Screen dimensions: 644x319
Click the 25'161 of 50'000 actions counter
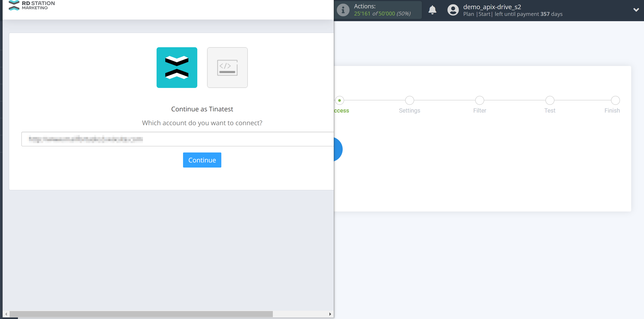382,13
